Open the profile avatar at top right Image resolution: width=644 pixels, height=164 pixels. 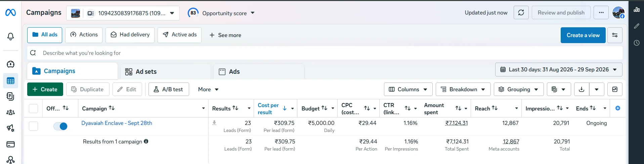tap(618, 12)
